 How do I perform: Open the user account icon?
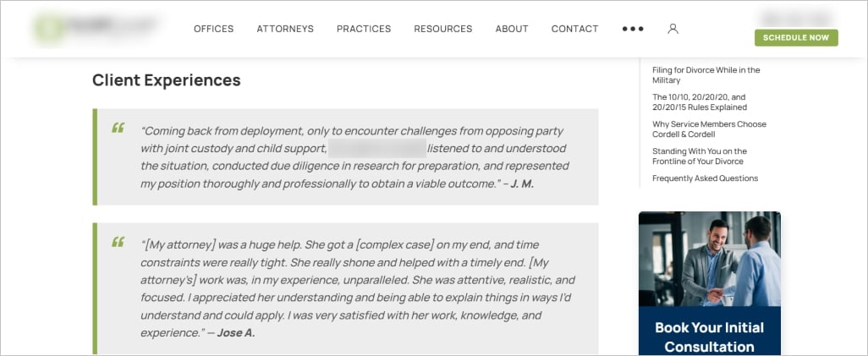[x=673, y=29]
